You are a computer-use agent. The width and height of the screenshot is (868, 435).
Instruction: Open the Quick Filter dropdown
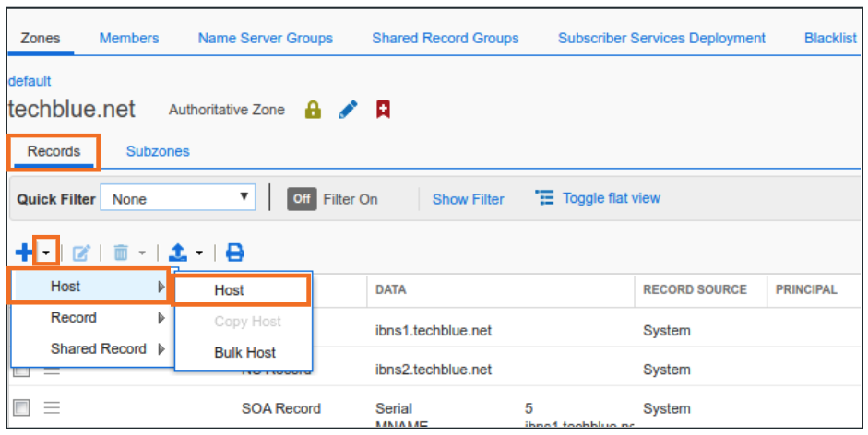[x=178, y=198]
